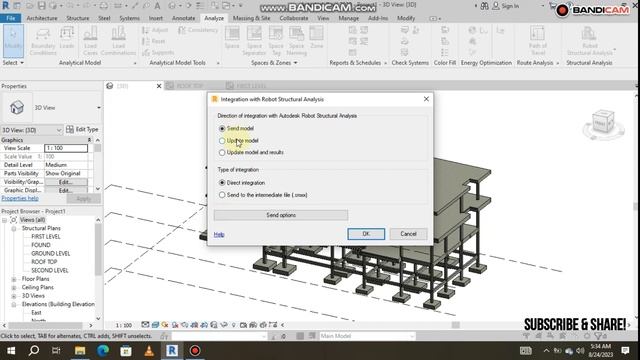Viewport: 640px width, 360px height.
Task: Switch to Structure ribbon tab
Action: point(78,18)
